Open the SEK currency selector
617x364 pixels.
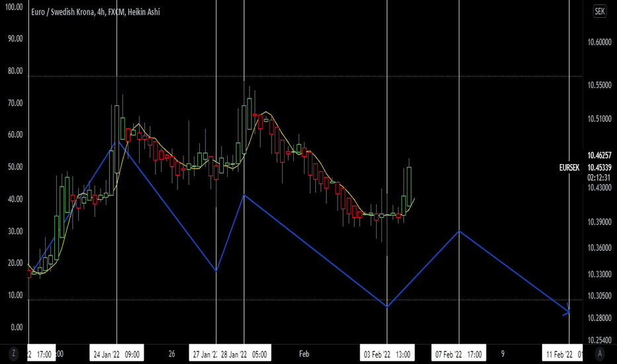[x=600, y=11]
